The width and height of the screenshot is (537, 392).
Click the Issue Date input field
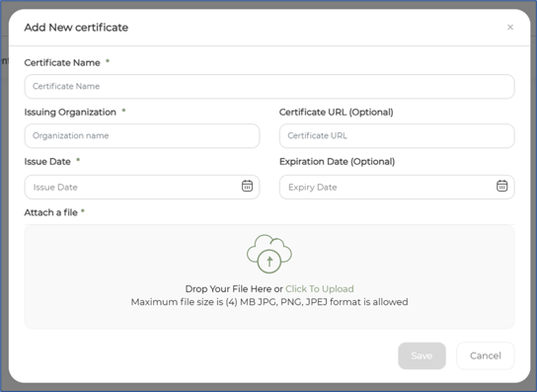tap(142, 187)
